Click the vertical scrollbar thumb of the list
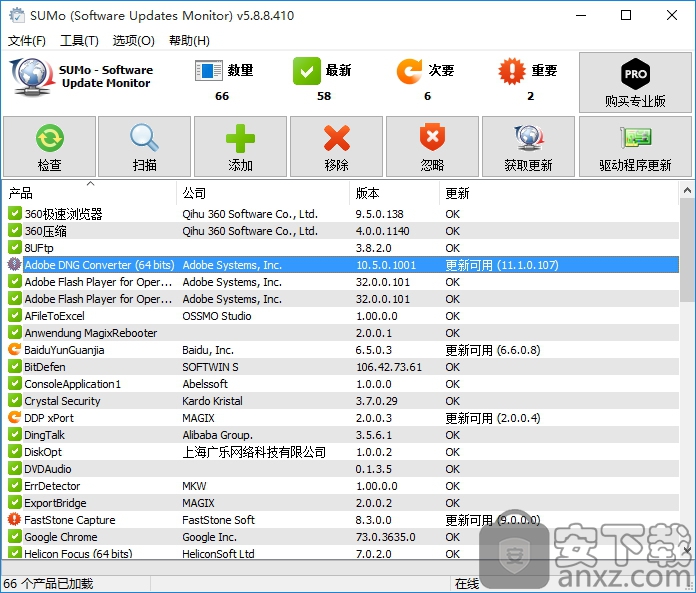 pos(687,251)
